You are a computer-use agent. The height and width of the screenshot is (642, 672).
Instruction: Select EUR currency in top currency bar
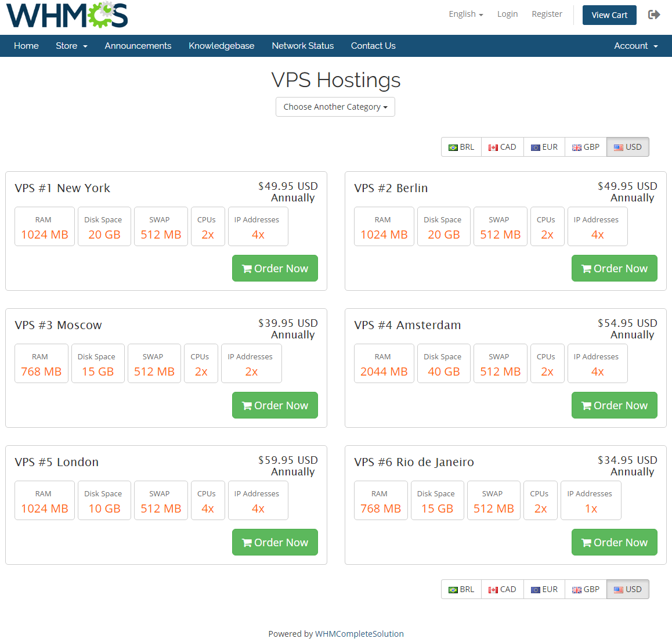point(544,147)
